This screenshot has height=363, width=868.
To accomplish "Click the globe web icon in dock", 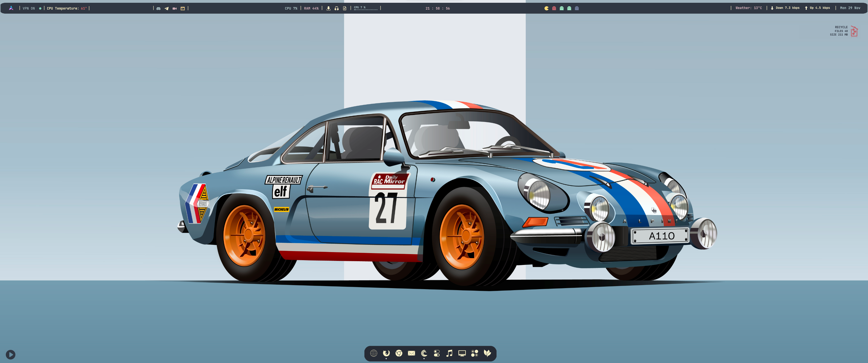I will (373, 353).
